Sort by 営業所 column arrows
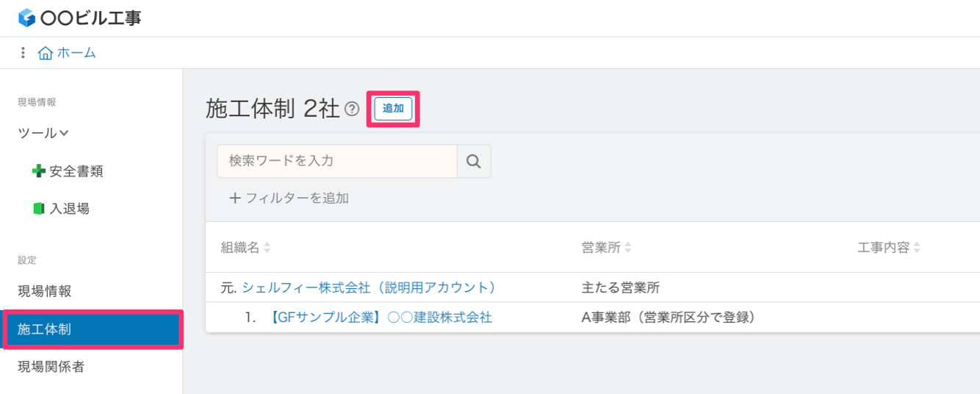This screenshot has height=394, width=980. (628, 248)
